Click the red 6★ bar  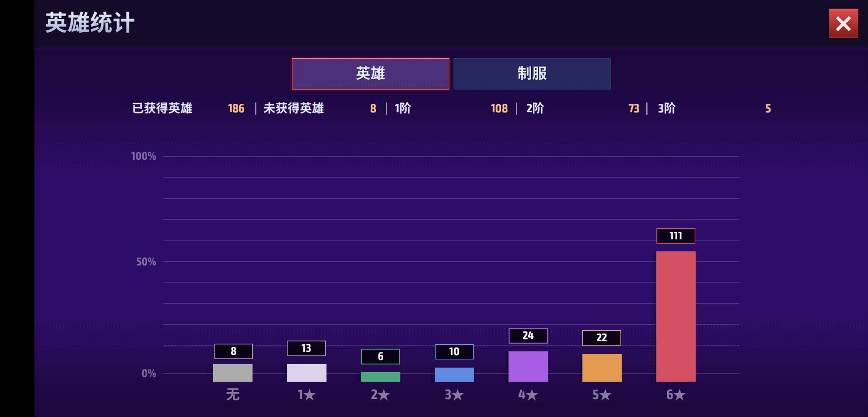pyautogui.click(x=676, y=316)
